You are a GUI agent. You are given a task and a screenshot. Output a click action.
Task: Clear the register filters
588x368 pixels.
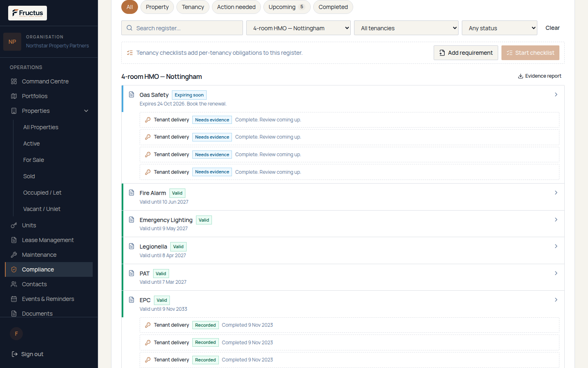552,28
